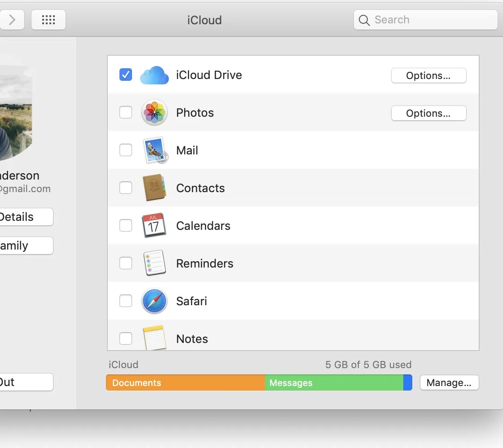The height and width of the screenshot is (448, 503).
Task: Click the Safari compass icon
Action: coord(154,301)
